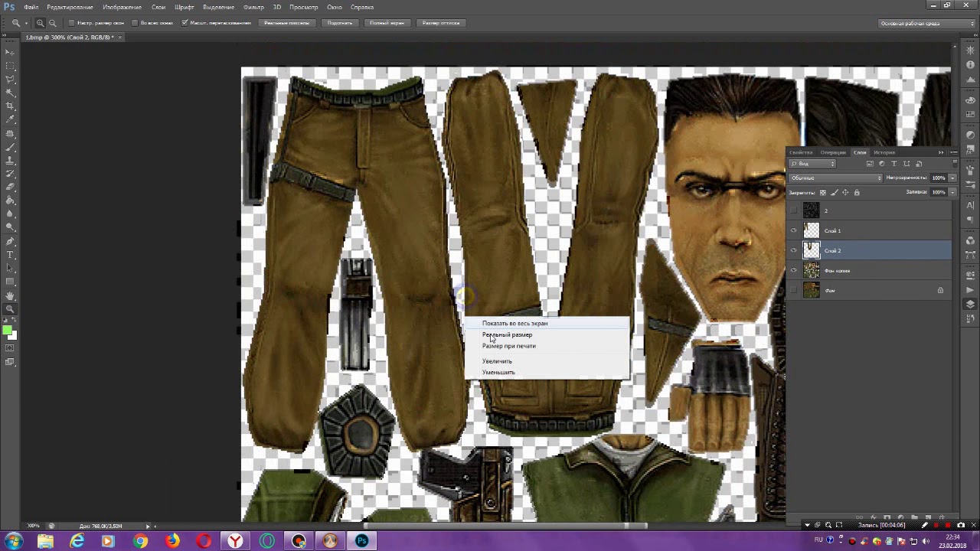This screenshot has width=980, height=551.
Task: Hide the Фон копия layer
Action: (793, 270)
